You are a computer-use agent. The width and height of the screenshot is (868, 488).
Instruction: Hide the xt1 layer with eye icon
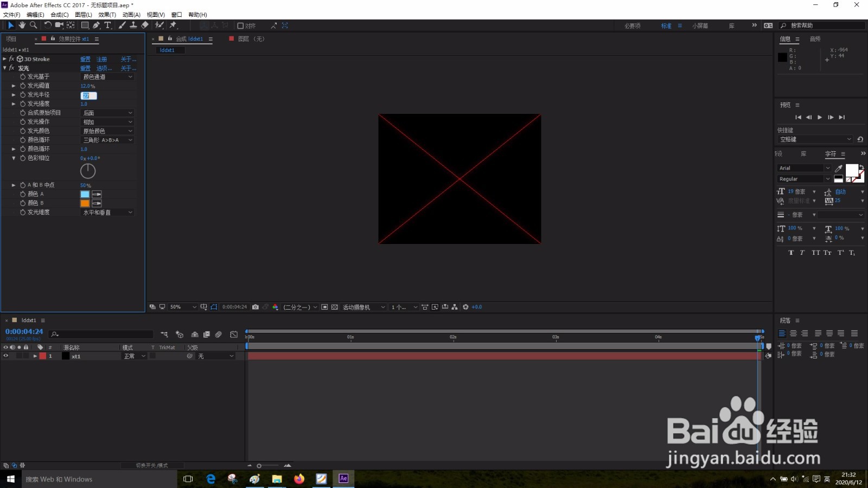(x=6, y=356)
